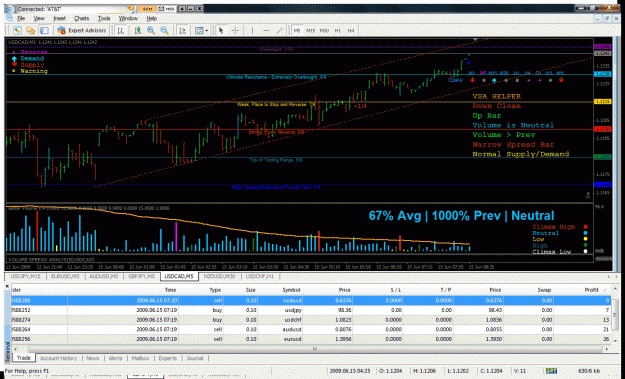Select the horizontal line drawing tool
Image resolution: width=625 pixels, height=379 pixels.
(266, 30)
